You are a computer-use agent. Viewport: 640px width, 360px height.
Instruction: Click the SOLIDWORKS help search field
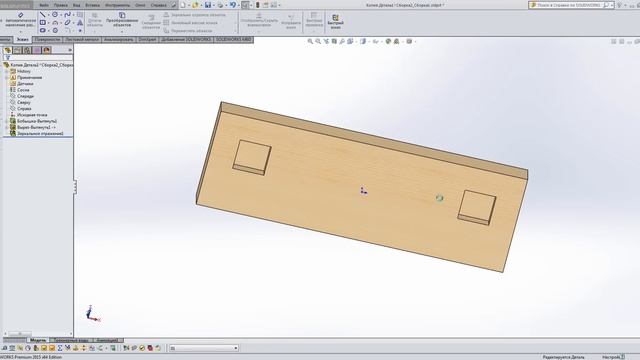(570, 5)
